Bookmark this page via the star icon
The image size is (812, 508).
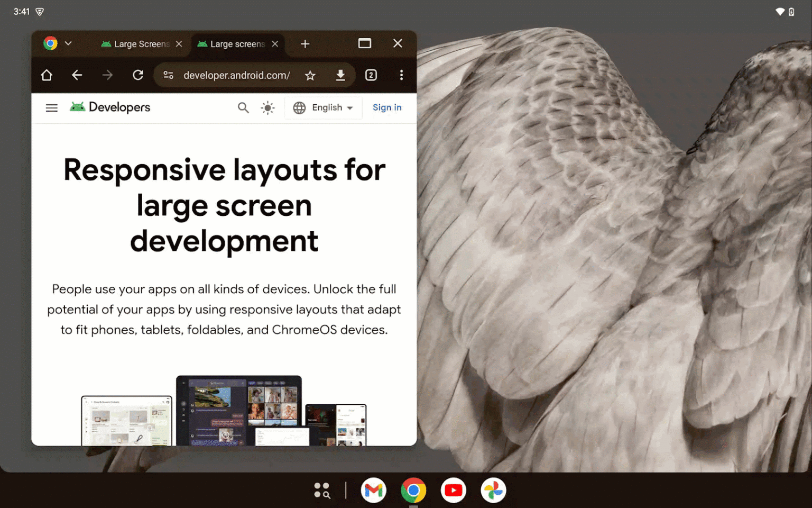coord(310,75)
